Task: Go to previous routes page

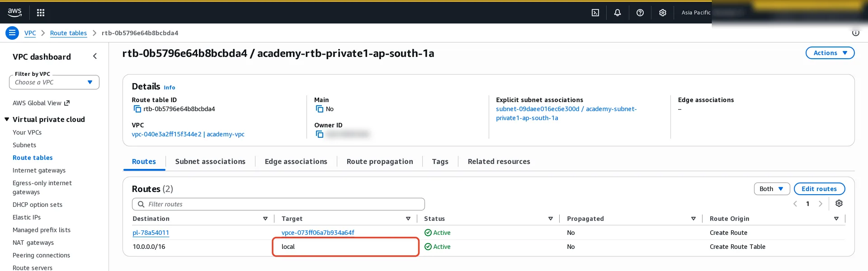Action: click(795, 204)
